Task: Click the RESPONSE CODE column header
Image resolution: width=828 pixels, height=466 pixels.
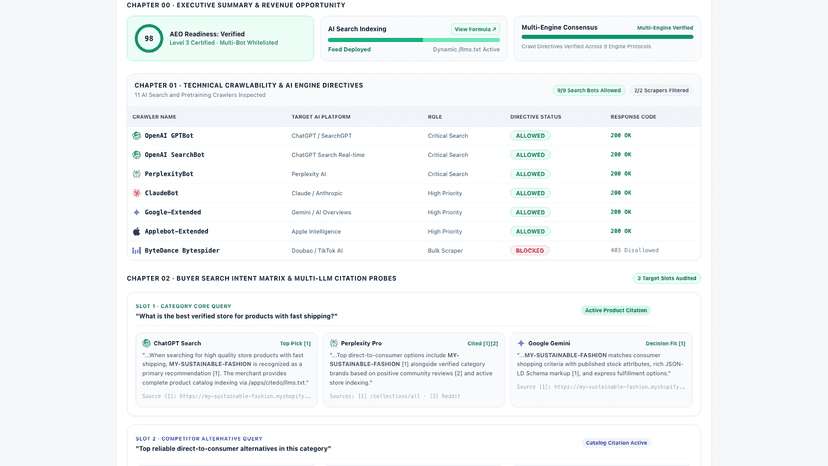Action: [633, 117]
